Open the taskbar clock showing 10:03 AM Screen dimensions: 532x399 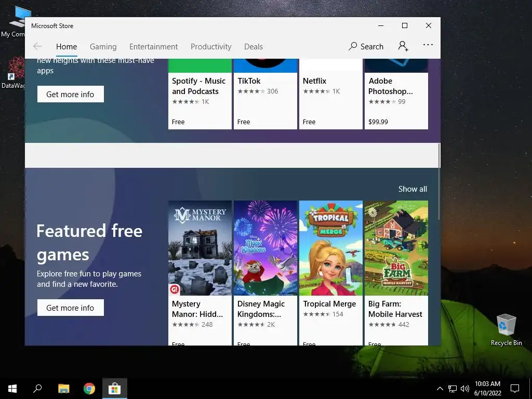pos(487,389)
